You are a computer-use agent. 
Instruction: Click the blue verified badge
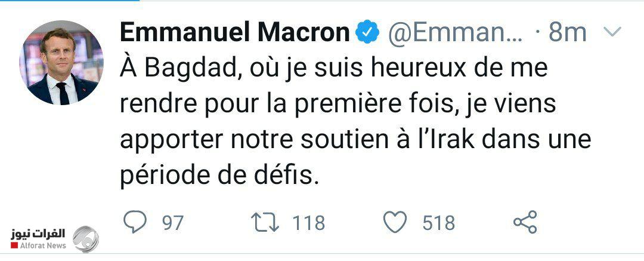pos(368,33)
